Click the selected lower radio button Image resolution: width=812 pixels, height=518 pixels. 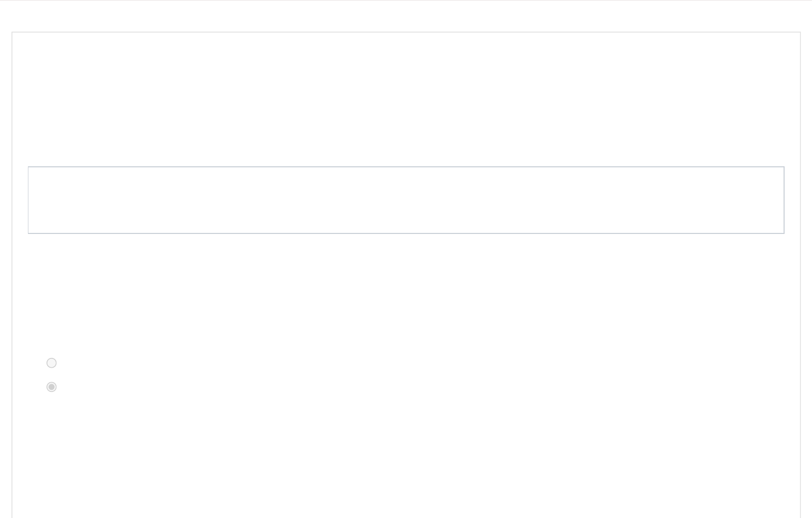click(52, 387)
